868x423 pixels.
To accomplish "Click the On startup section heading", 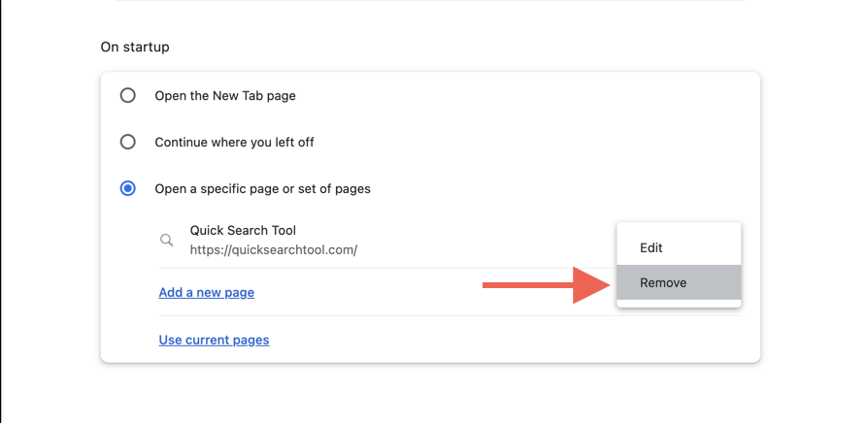I will [x=134, y=47].
